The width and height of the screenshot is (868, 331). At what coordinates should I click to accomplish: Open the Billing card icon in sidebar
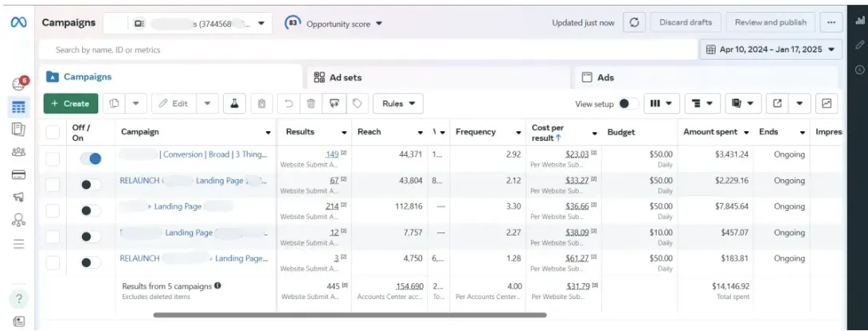tap(19, 175)
